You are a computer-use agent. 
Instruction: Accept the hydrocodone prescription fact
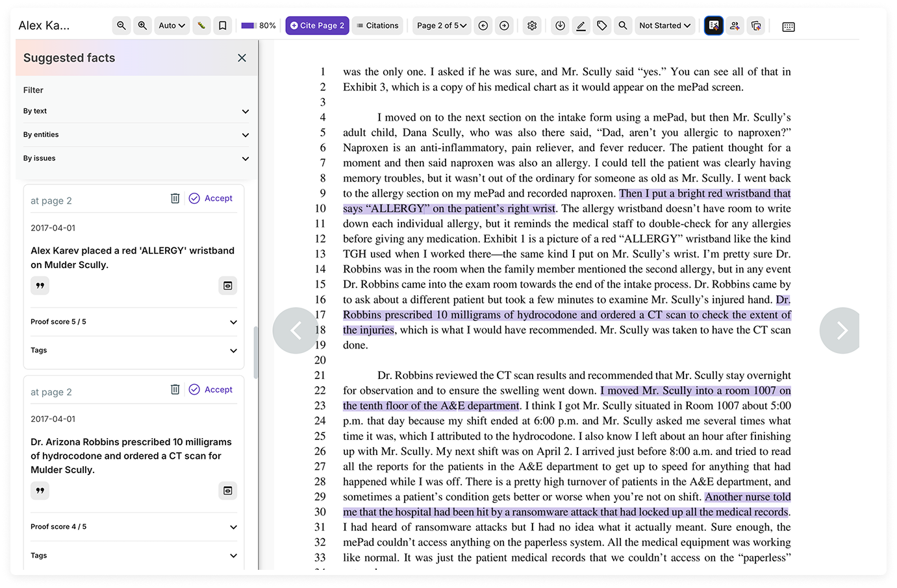pos(210,389)
